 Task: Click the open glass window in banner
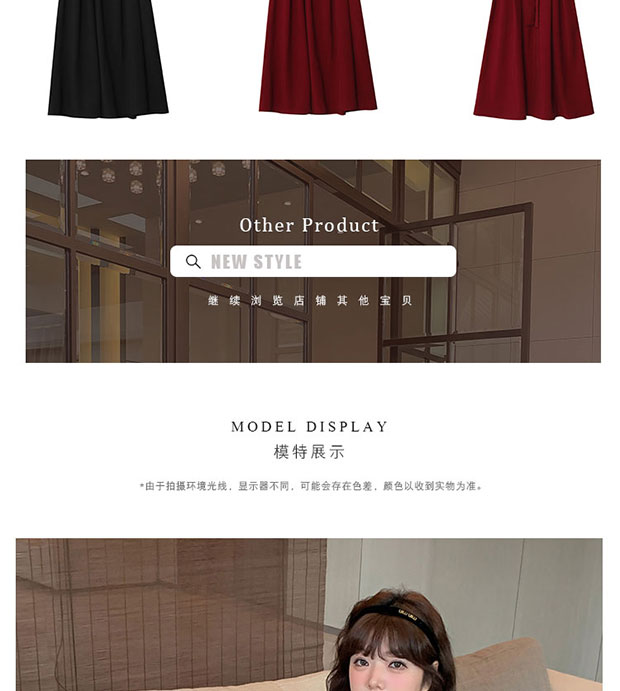(x=458, y=282)
